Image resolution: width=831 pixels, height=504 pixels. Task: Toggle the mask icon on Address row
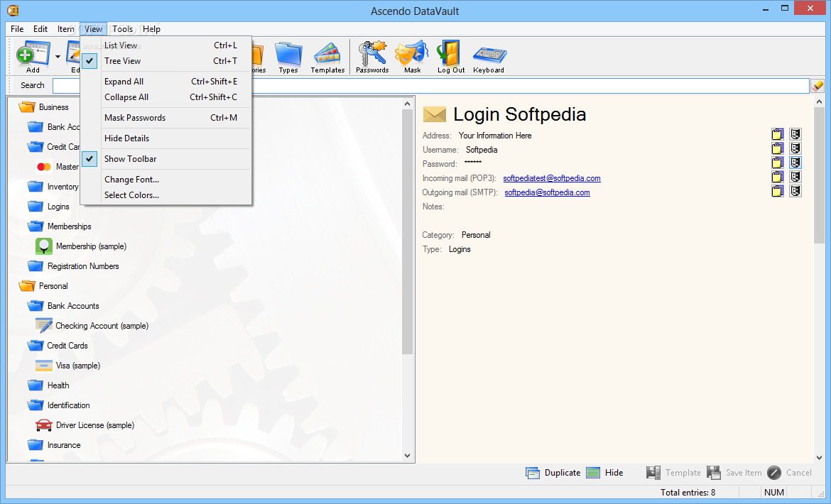coord(795,134)
